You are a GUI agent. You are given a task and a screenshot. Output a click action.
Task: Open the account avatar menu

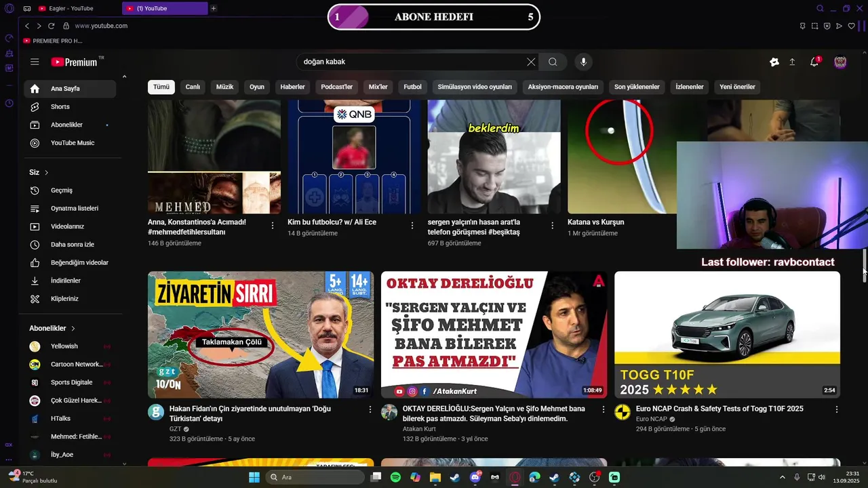coord(840,62)
